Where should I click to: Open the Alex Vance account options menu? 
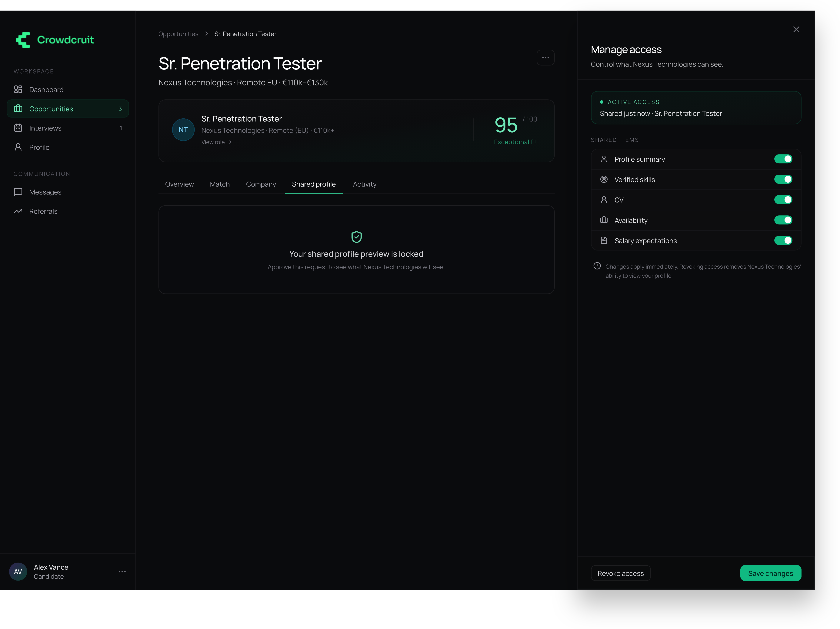pos(122,572)
